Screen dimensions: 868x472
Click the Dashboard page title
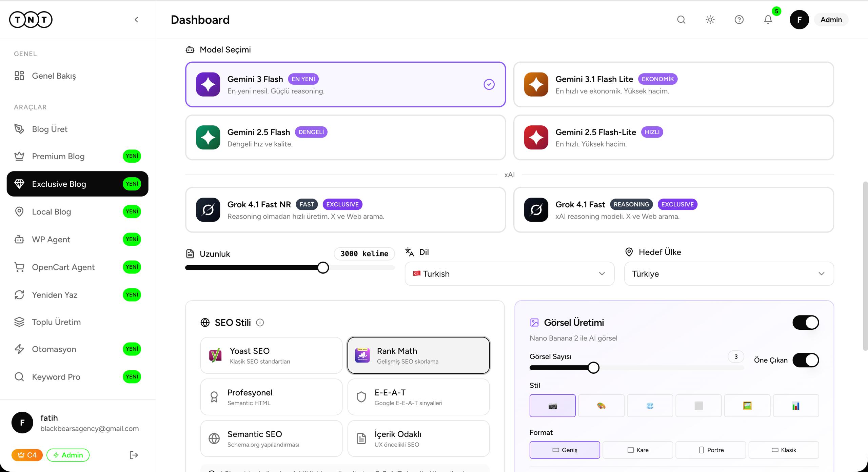[200, 20]
